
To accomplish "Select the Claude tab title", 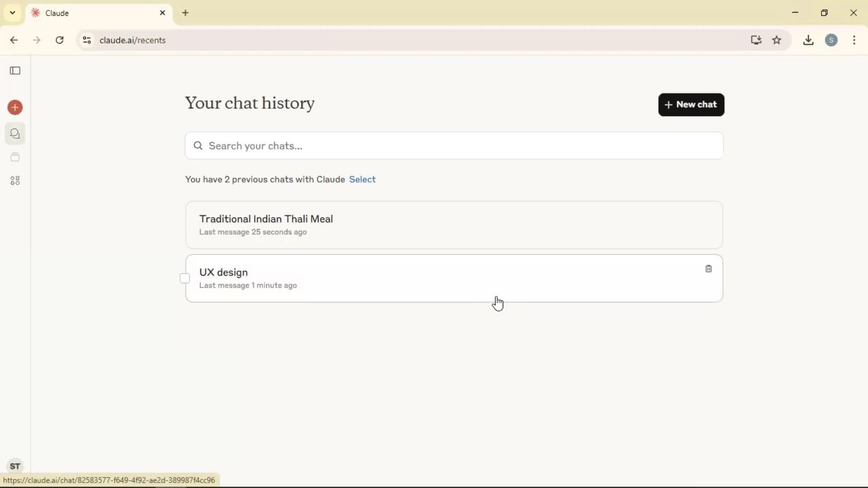I will coord(57,13).
